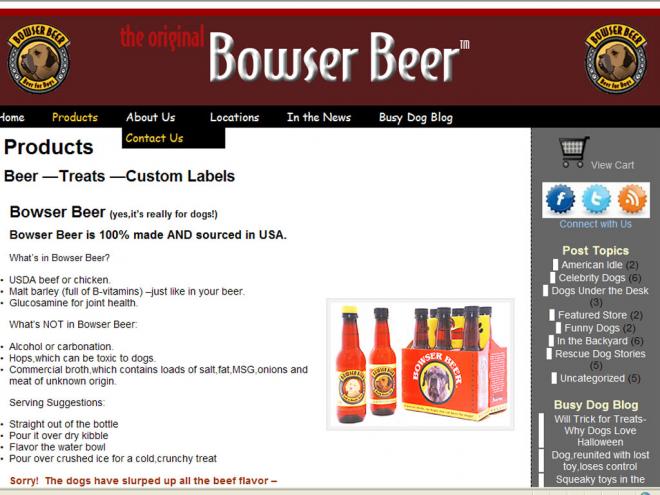Click the Connect with Us link
660x495 pixels.
(x=595, y=224)
